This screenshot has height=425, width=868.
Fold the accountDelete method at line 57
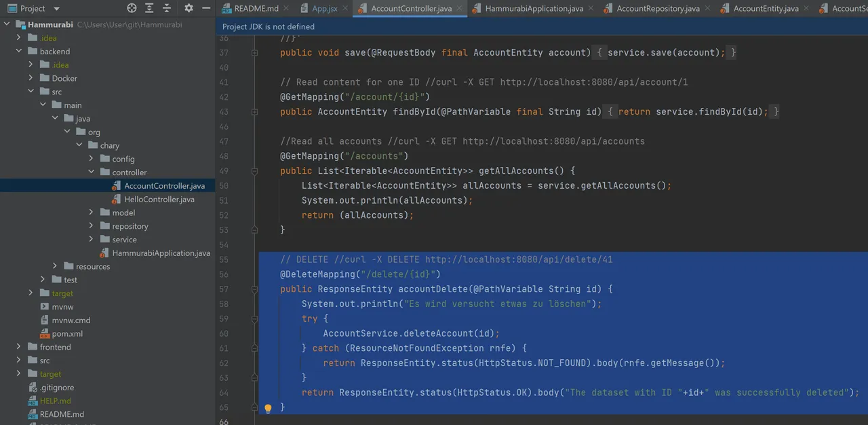[x=255, y=289]
